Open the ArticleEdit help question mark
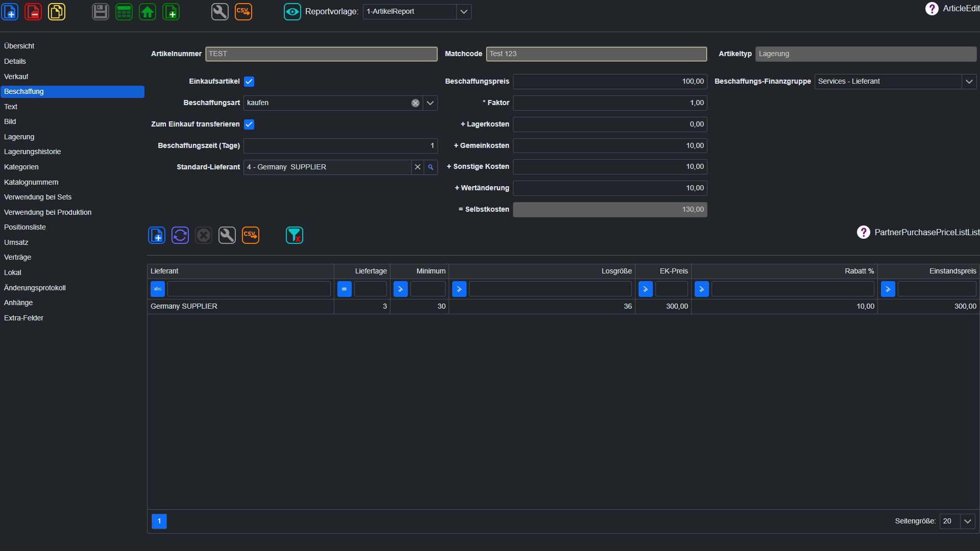 [x=932, y=9]
